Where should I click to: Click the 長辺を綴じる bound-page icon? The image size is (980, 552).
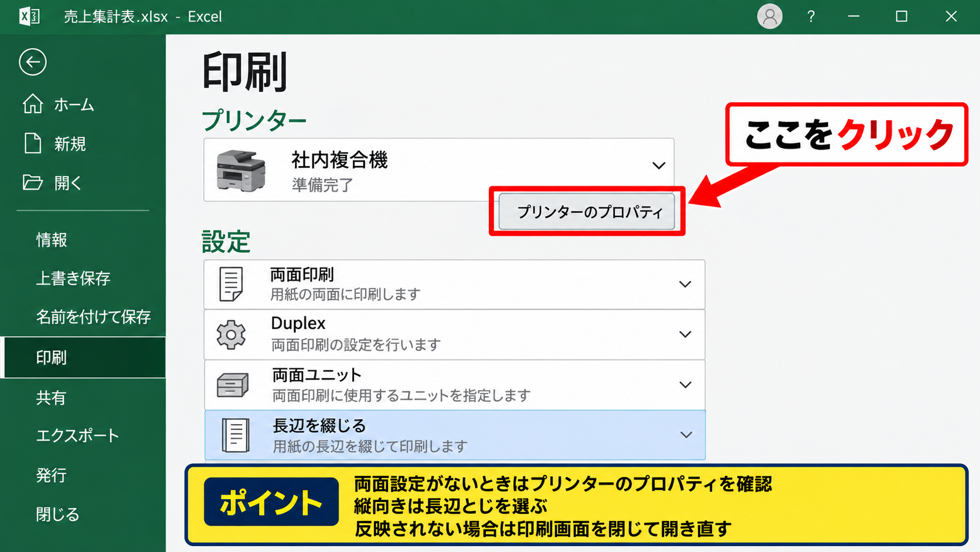pyautogui.click(x=236, y=435)
